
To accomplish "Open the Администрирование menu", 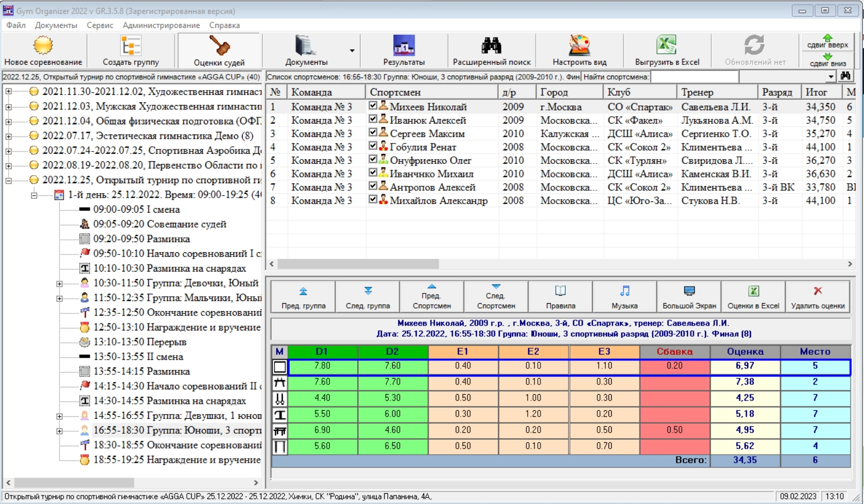I will click(x=161, y=25).
